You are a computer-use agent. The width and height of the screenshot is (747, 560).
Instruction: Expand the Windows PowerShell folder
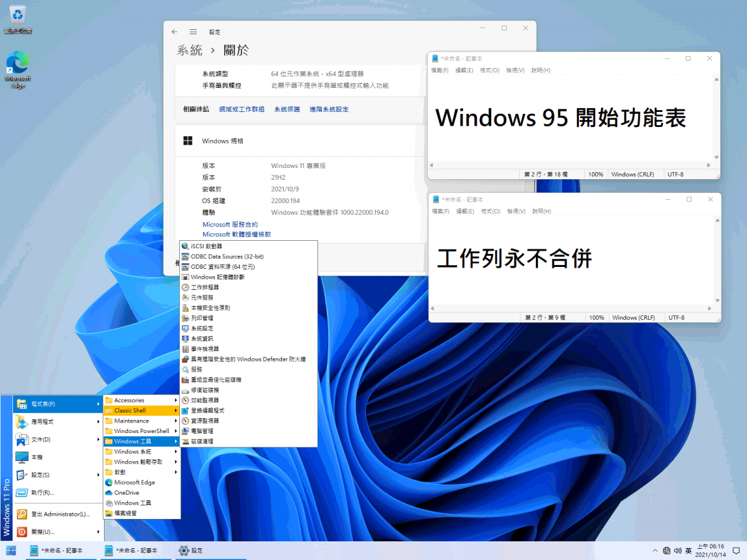142,431
